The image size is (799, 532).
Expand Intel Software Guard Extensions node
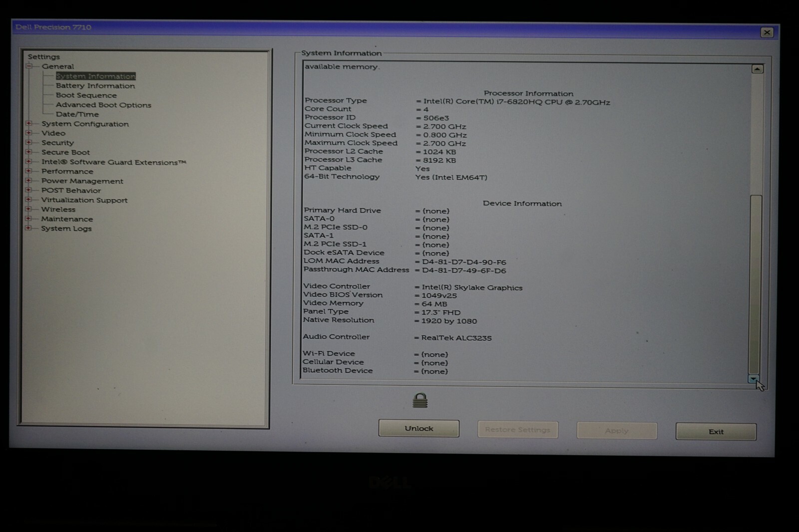tap(29, 162)
